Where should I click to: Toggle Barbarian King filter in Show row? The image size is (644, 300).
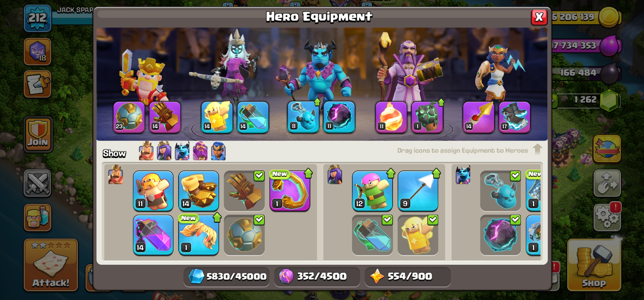click(146, 151)
